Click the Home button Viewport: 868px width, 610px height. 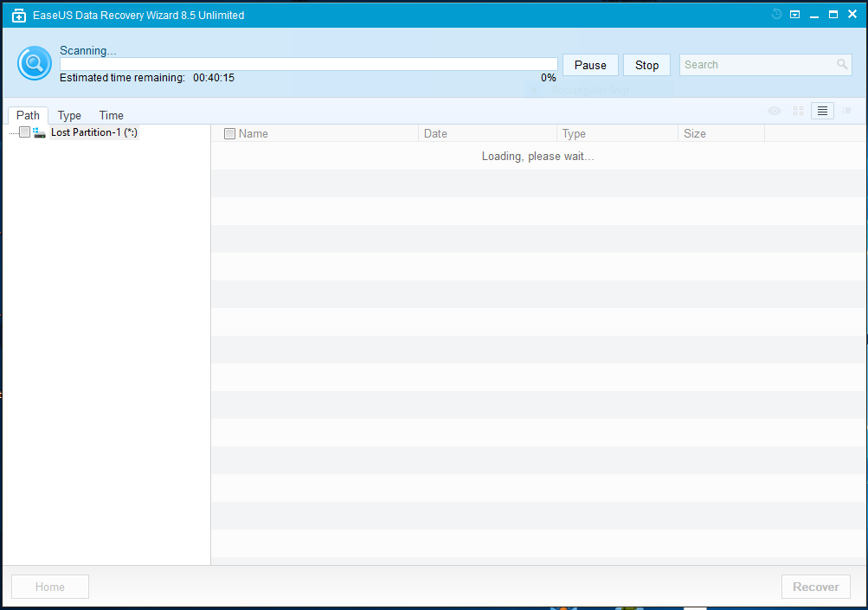coord(50,587)
